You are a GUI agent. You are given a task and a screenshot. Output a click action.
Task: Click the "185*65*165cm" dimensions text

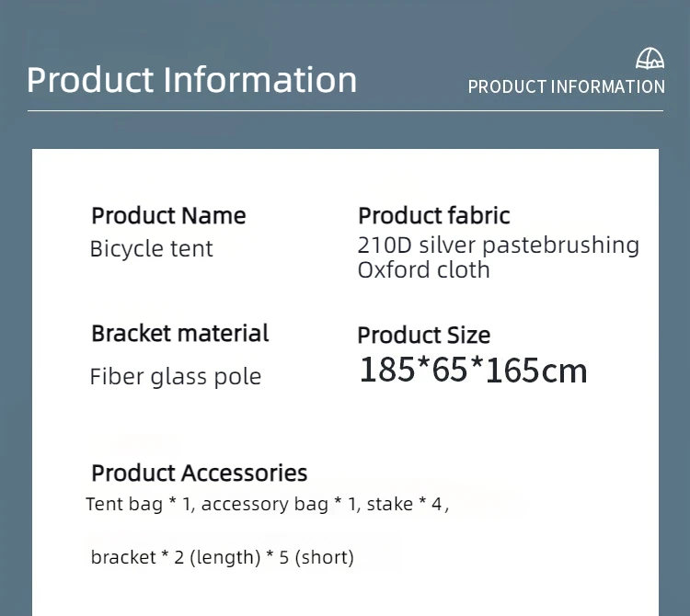click(x=473, y=370)
